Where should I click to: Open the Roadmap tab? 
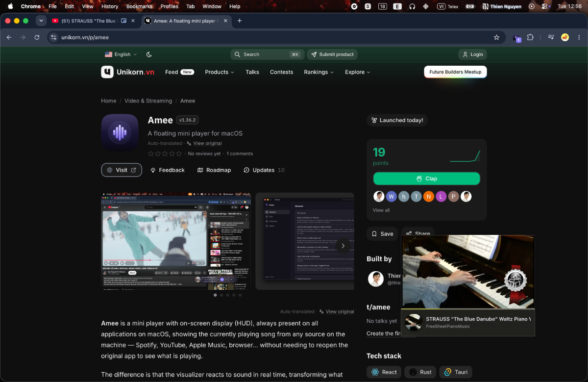214,170
